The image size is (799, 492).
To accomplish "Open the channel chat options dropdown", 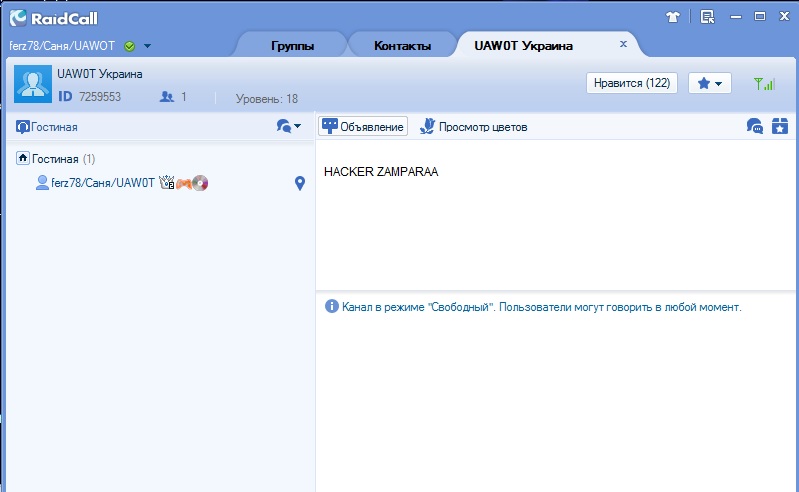I will (288, 126).
